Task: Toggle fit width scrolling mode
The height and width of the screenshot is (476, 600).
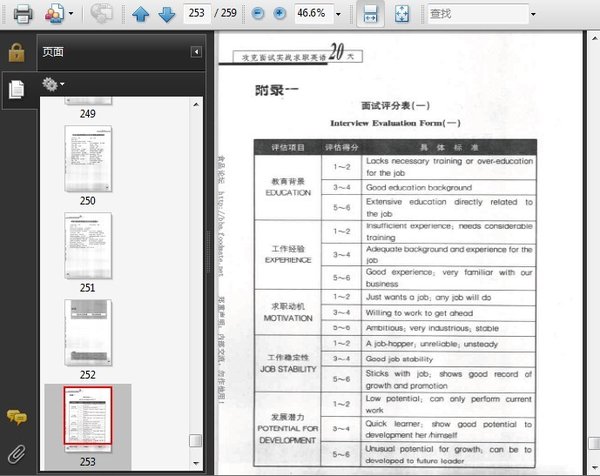Action: pyautogui.click(x=370, y=14)
